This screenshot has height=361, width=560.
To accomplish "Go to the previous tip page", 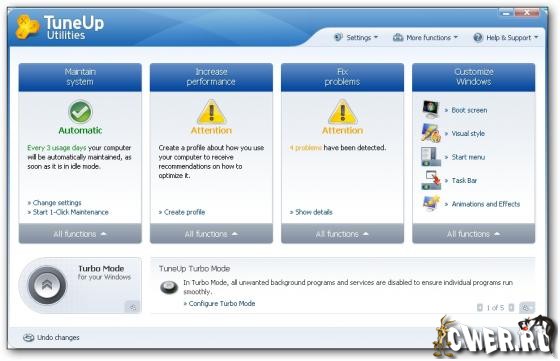I will click(x=480, y=307).
